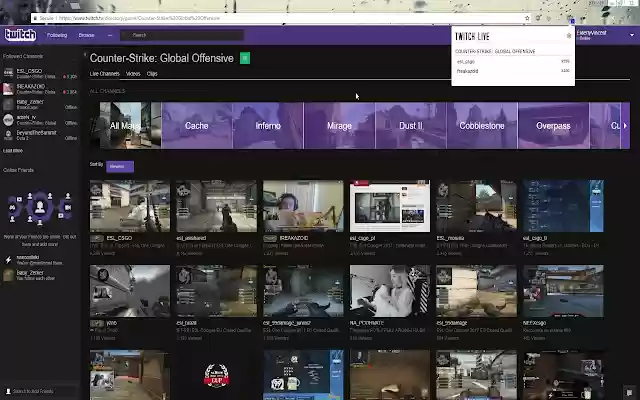This screenshot has height=400, width=640.
Task: Click the Online Friends illustration
Action: (x=40, y=207)
